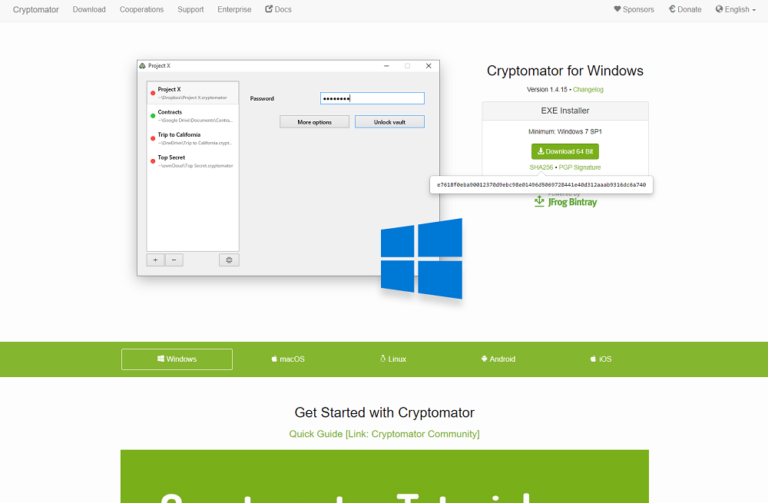Click the green status dot beside Contracts
This screenshot has width=768, height=503.
point(153,116)
